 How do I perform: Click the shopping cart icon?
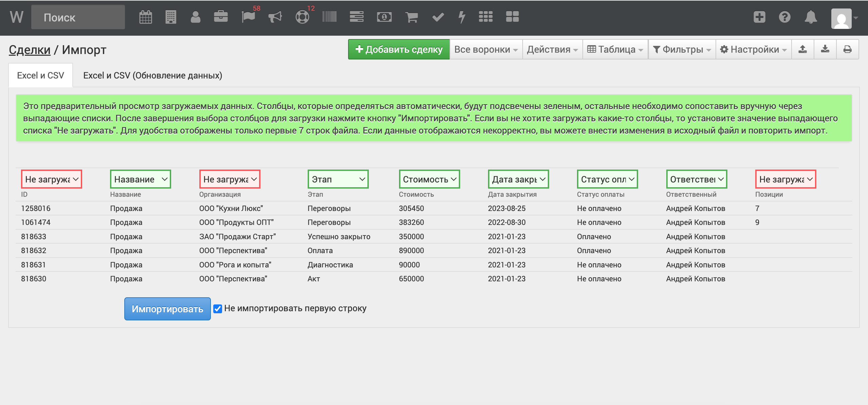pyautogui.click(x=412, y=17)
